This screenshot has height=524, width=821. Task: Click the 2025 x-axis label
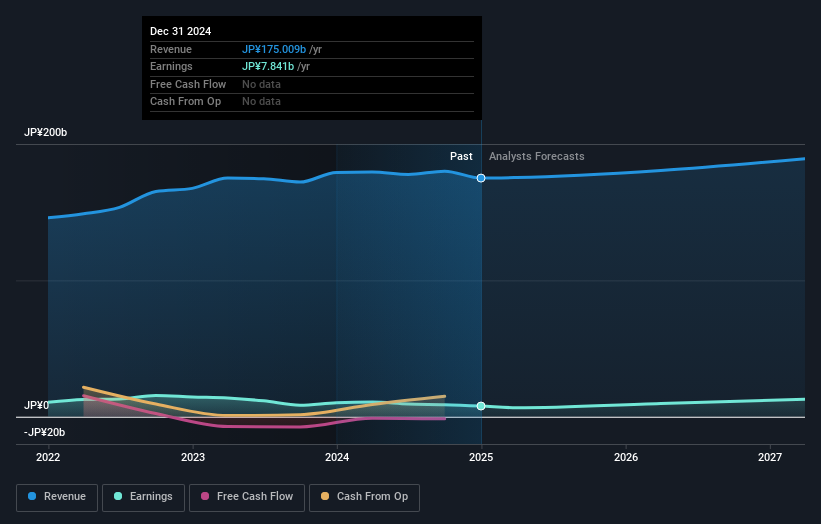click(x=481, y=458)
